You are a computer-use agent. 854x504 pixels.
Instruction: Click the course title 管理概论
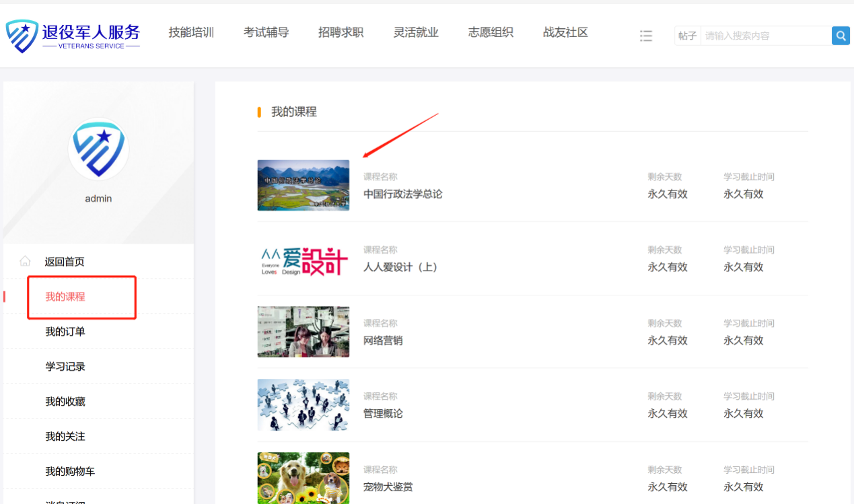click(x=383, y=414)
